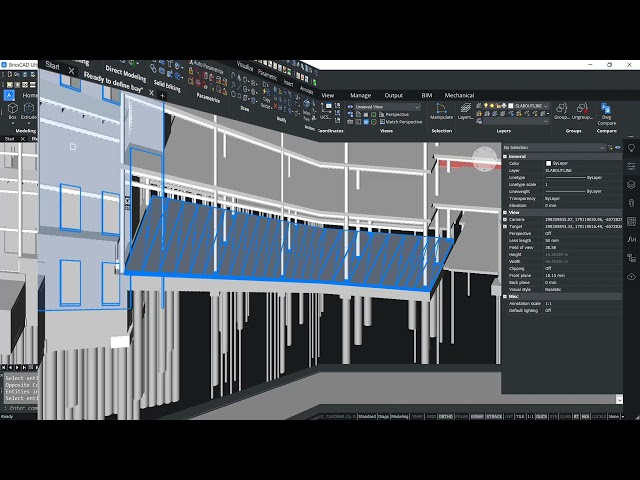
Task: Click the command line input field
Action: 20,408
